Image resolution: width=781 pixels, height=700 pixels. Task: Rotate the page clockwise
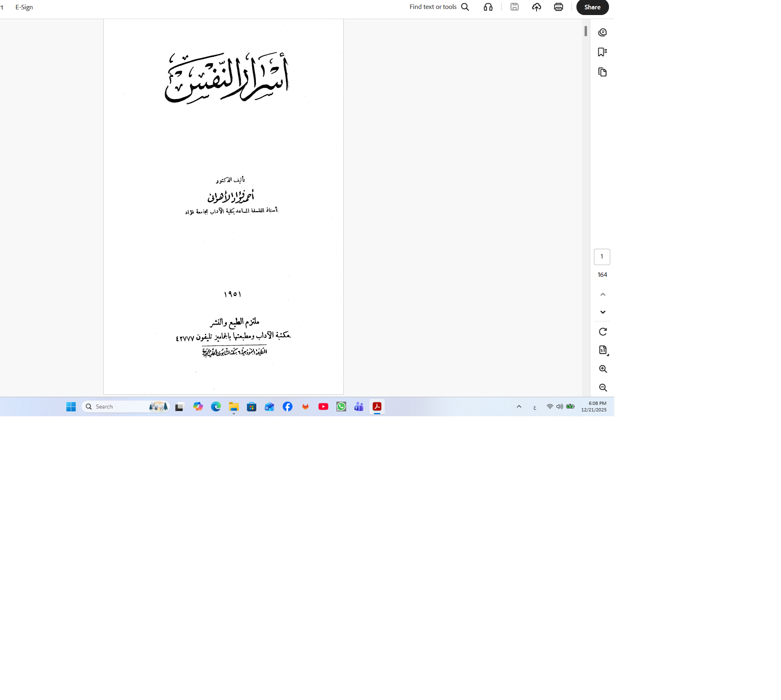603,332
